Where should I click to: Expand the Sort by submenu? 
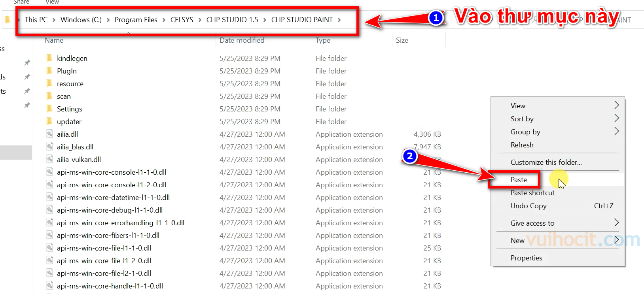(x=522, y=119)
